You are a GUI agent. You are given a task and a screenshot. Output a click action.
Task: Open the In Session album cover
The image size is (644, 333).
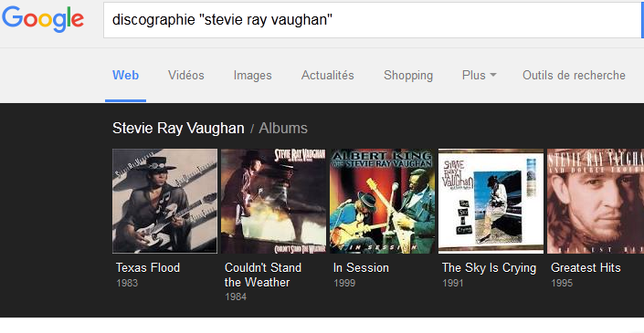(x=382, y=201)
